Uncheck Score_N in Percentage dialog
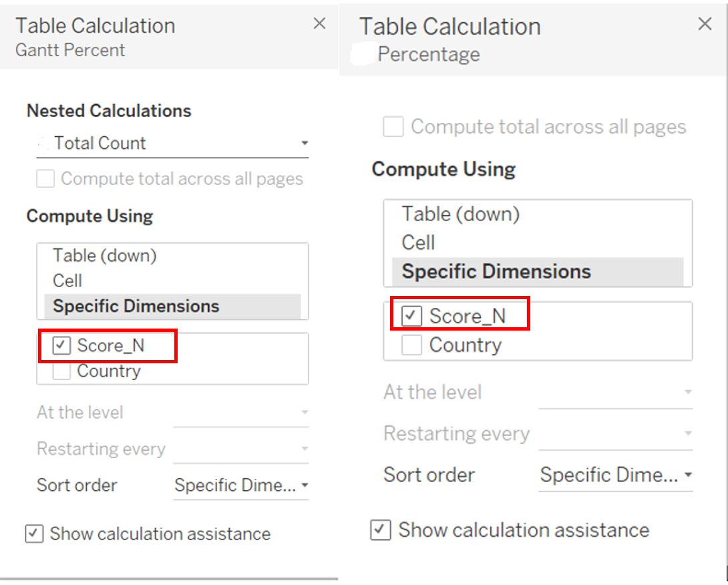Image resolution: width=728 pixels, height=585 pixels. click(x=411, y=317)
